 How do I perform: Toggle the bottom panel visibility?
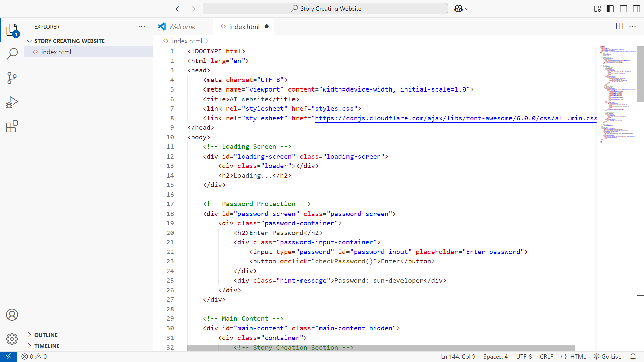click(623, 9)
